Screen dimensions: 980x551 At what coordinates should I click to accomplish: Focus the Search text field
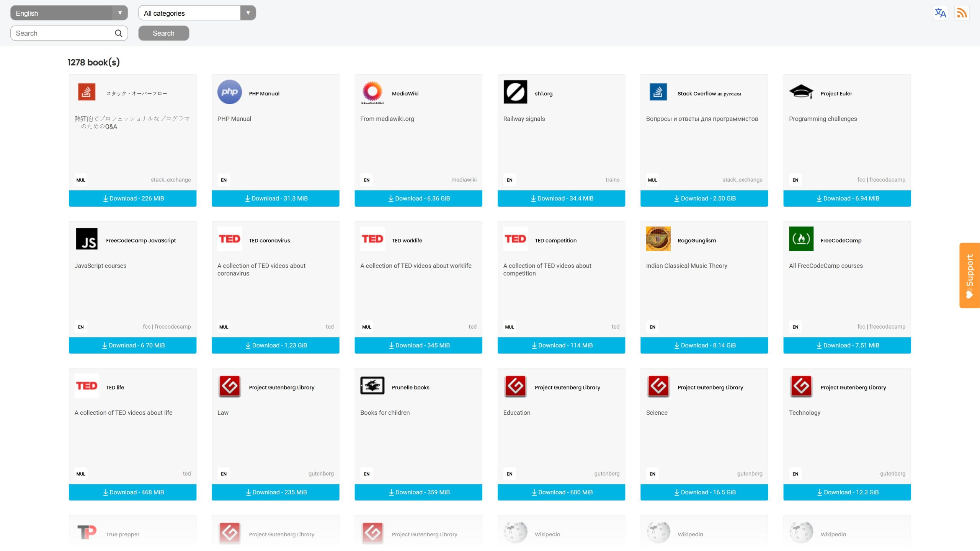coord(69,33)
